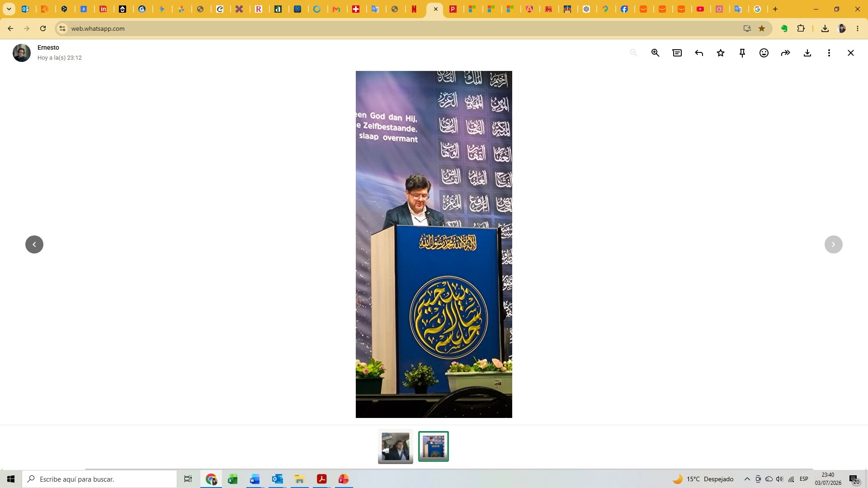Show hidden system tray icons
The image size is (868, 488).
(x=747, y=479)
